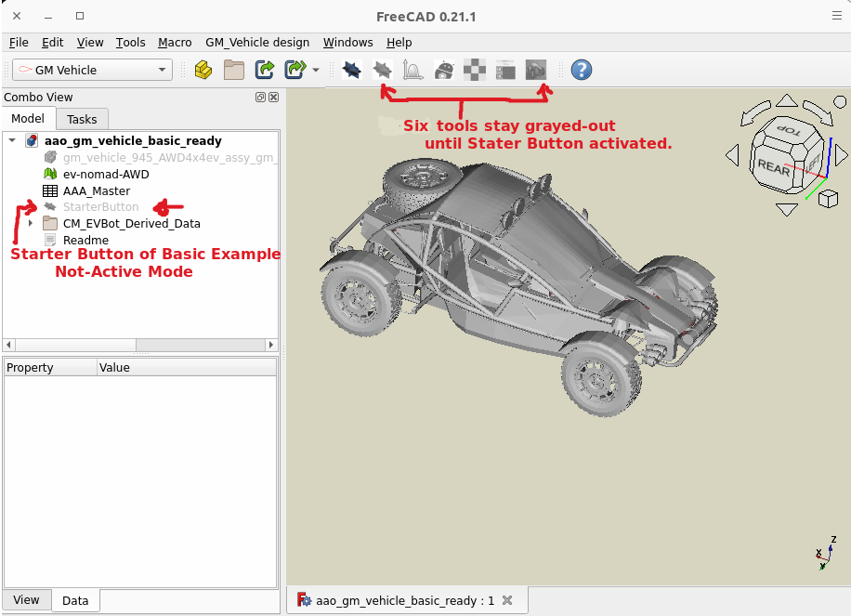Switch to the View property tab
Screen dimensions: 851x616
click(x=26, y=600)
